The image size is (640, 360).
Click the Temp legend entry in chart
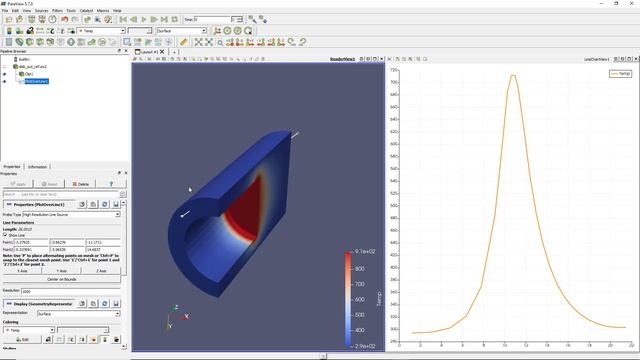click(620, 73)
